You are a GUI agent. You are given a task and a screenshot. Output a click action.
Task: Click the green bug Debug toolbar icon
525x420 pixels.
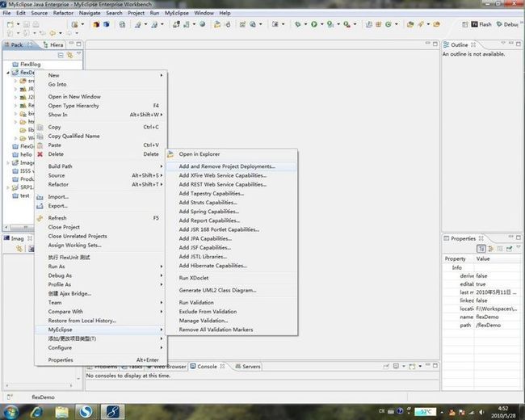[x=298, y=24]
